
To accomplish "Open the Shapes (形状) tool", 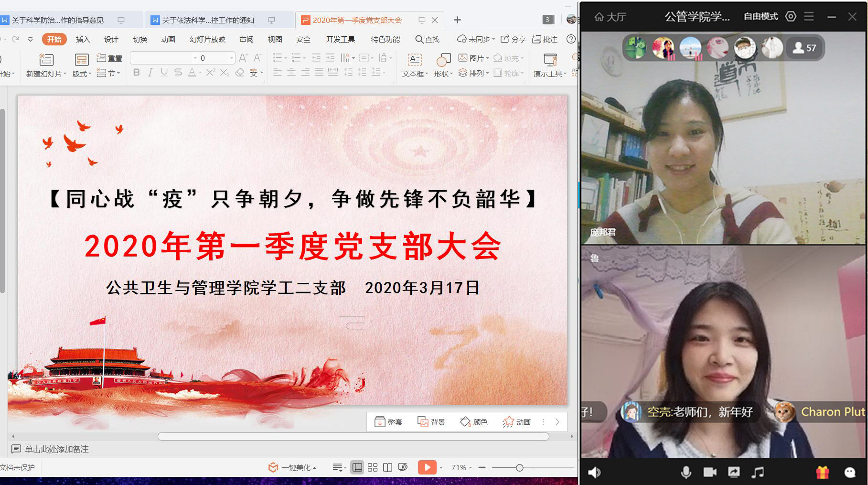I will [x=443, y=60].
